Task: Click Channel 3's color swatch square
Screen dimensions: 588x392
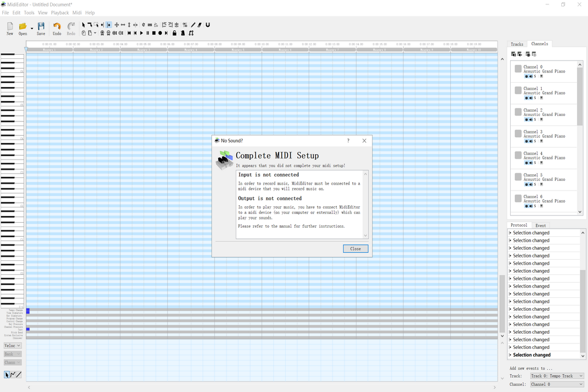Action: tap(518, 133)
